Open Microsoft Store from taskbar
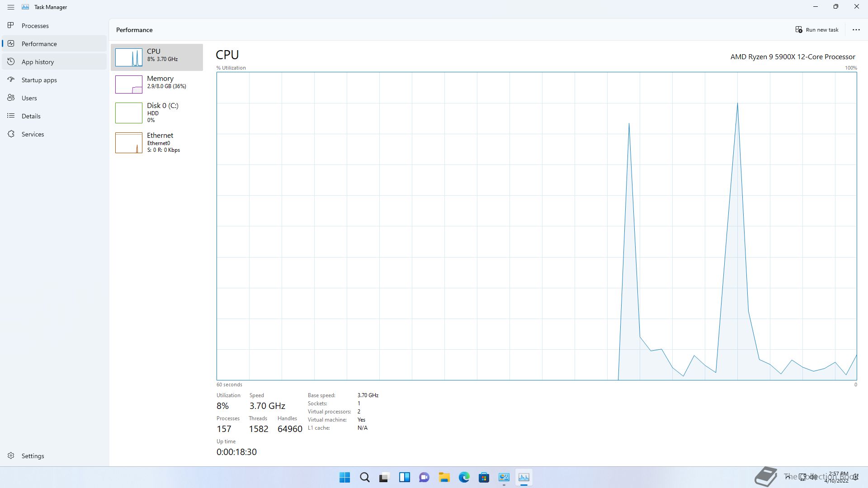Viewport: 868px width, 488px height. point(484,477)
